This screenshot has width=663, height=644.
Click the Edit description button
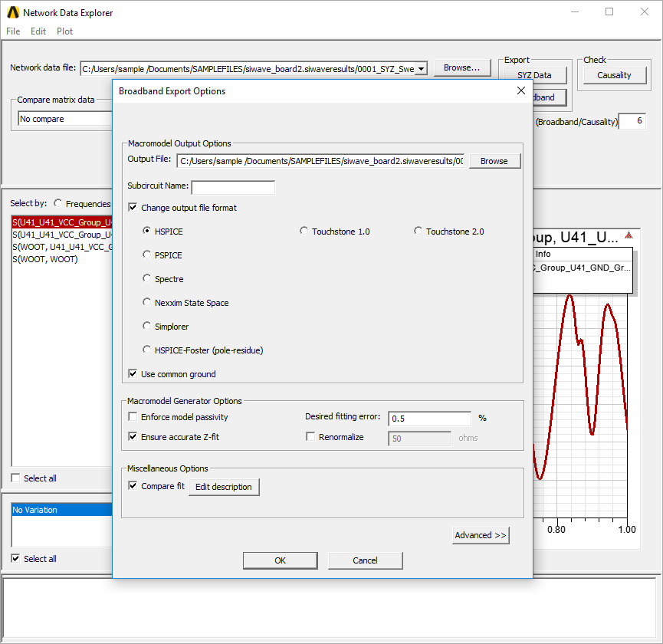click(x=224, y=487)
